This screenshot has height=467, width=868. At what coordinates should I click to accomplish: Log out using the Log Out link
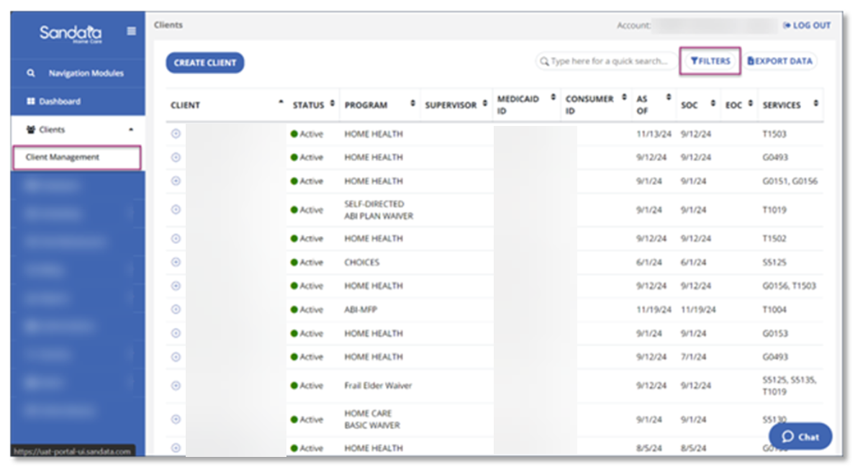click(806, 26)
